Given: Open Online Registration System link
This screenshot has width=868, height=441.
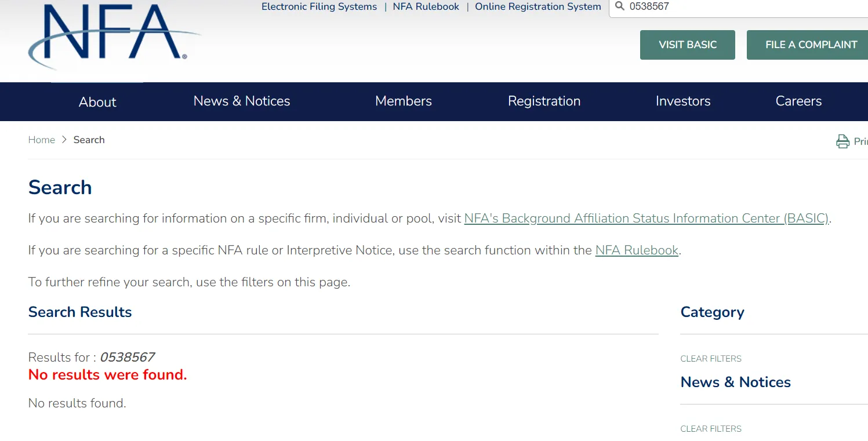Looking at the screenshot, I should pos(538,7).
